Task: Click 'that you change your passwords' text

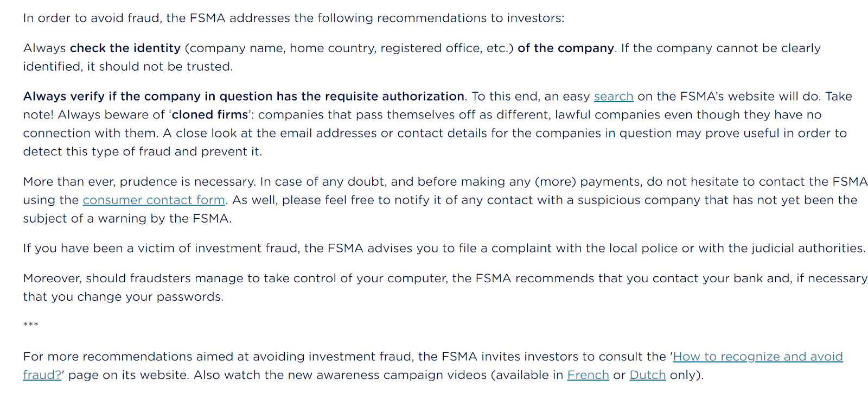Action: pos(123,297)
